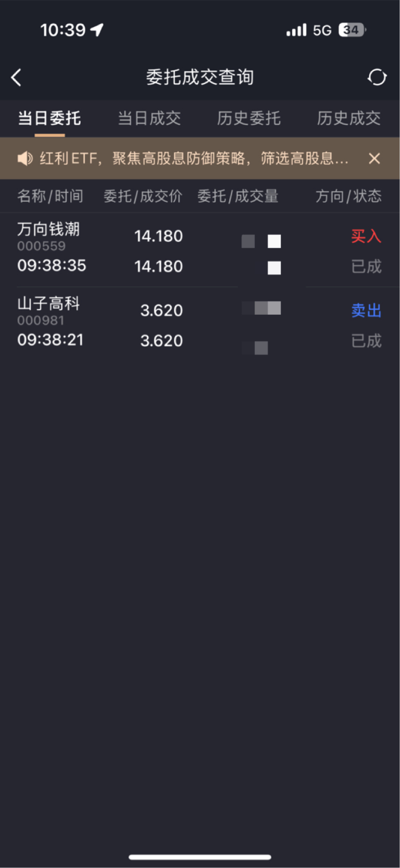Tap the back arrow icon

[x=16, y=78]
